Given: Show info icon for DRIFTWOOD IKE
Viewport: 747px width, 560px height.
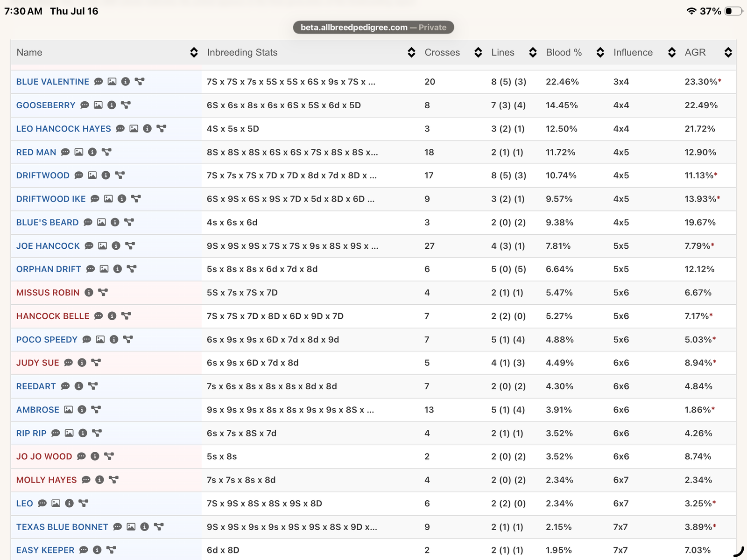Looking at the screenshot, I should (122, 199).
